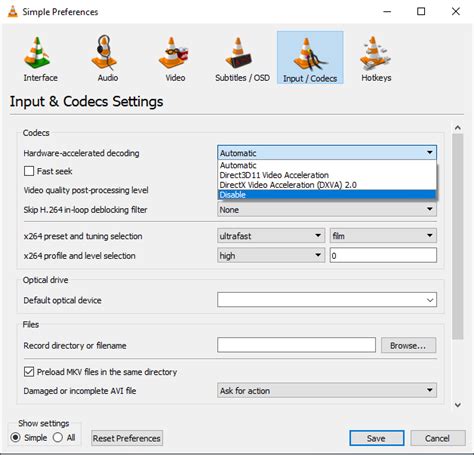Click the Default optical device label

(62, 300)
